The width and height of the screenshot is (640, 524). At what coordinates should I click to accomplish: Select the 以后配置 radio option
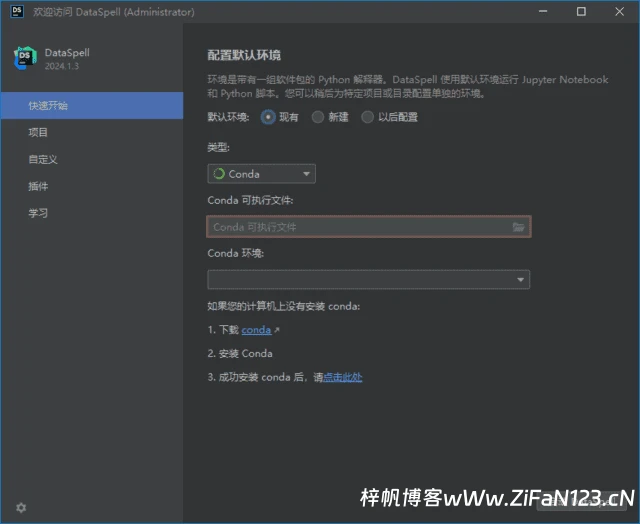(368, 117)
